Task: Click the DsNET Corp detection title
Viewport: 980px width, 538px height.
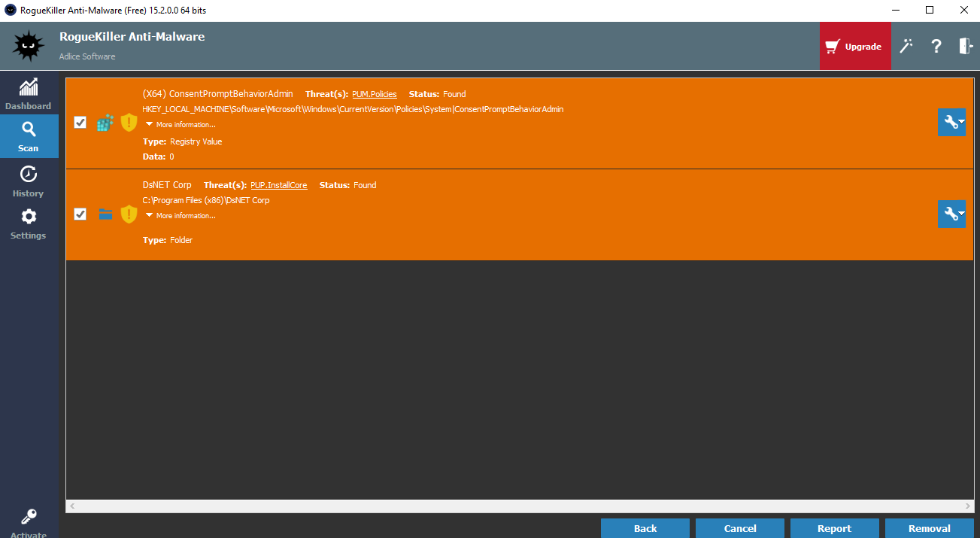Action: (167, 185)
